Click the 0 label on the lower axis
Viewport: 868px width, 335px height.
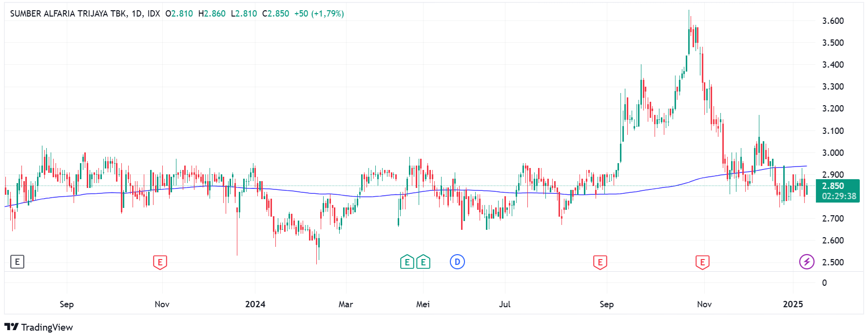(824, 283)
